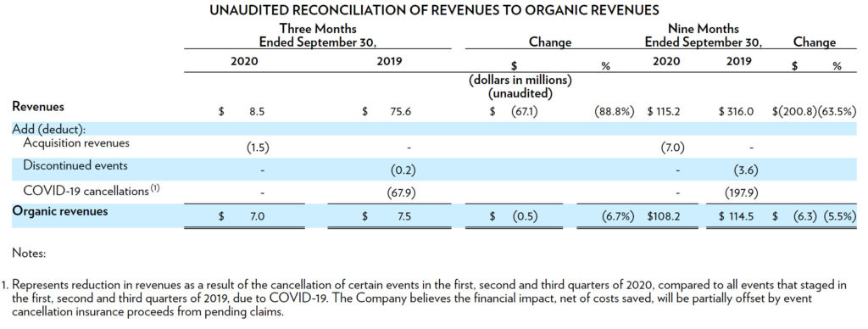Click the Discontinued events row label
This screenshot has height=329, width=868.
pyautogui.click(x=75, y=165)
